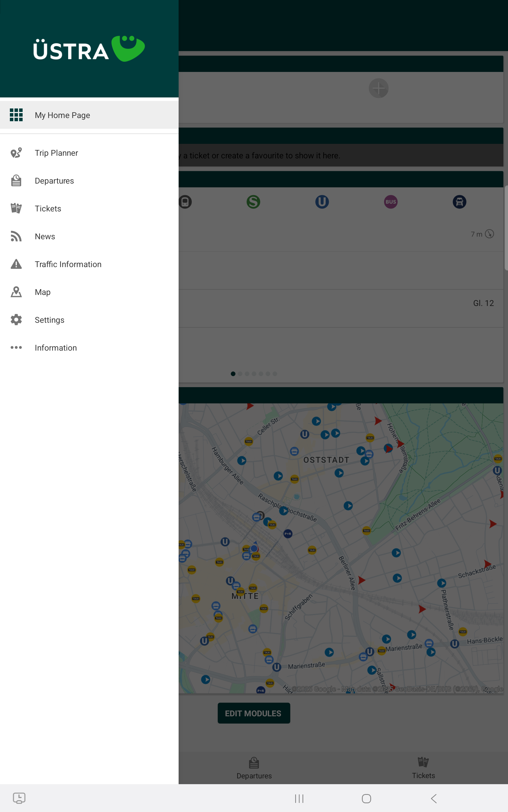Click the EDIT MODULES button
The height and width of the screenshot is (812, 508).
click(254, 713)
